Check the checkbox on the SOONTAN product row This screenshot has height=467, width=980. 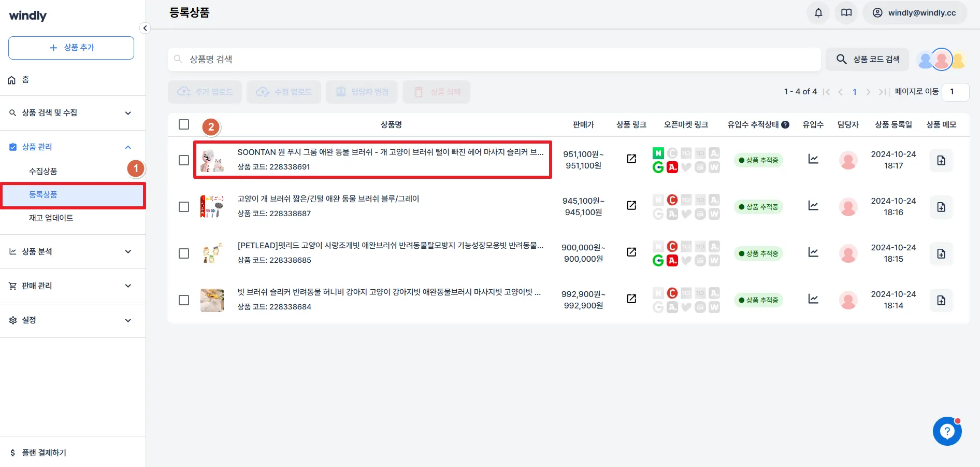(x=184, y=160)
